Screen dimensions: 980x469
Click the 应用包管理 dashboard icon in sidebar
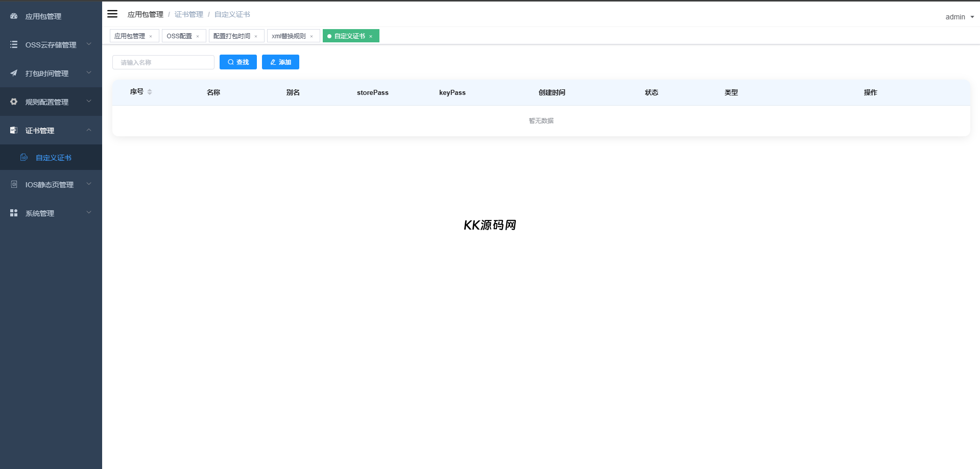[x=14, y=16]
